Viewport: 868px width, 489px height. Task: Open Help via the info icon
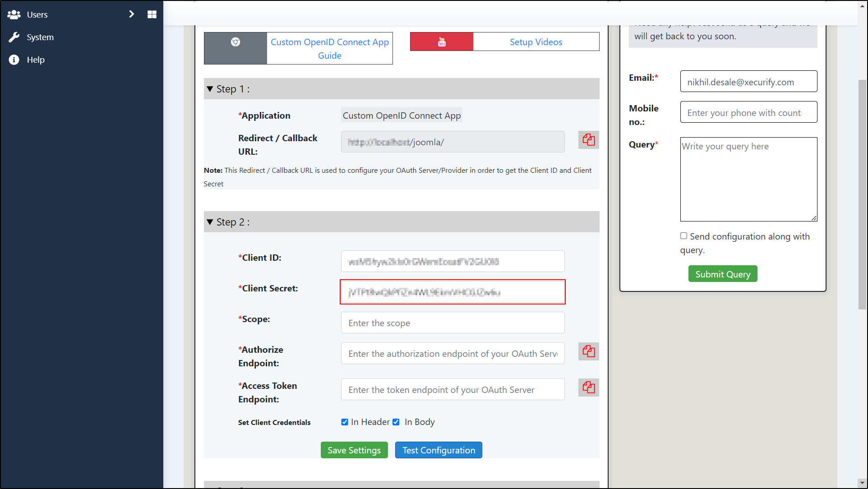(14, 60)
